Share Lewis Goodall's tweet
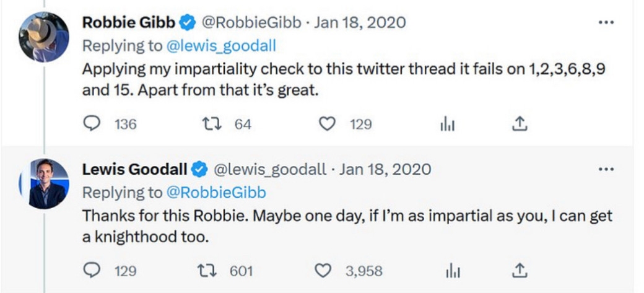 click(x=520, y=271)
